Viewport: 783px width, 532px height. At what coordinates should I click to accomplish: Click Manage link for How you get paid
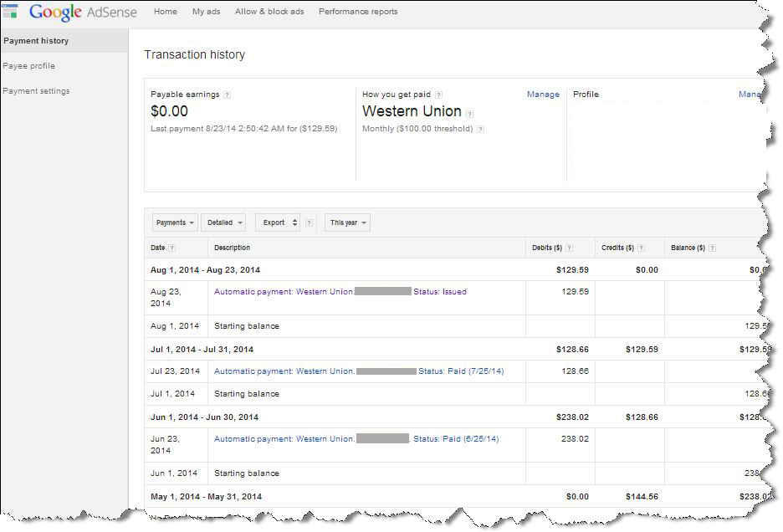[x=543, y=95]
